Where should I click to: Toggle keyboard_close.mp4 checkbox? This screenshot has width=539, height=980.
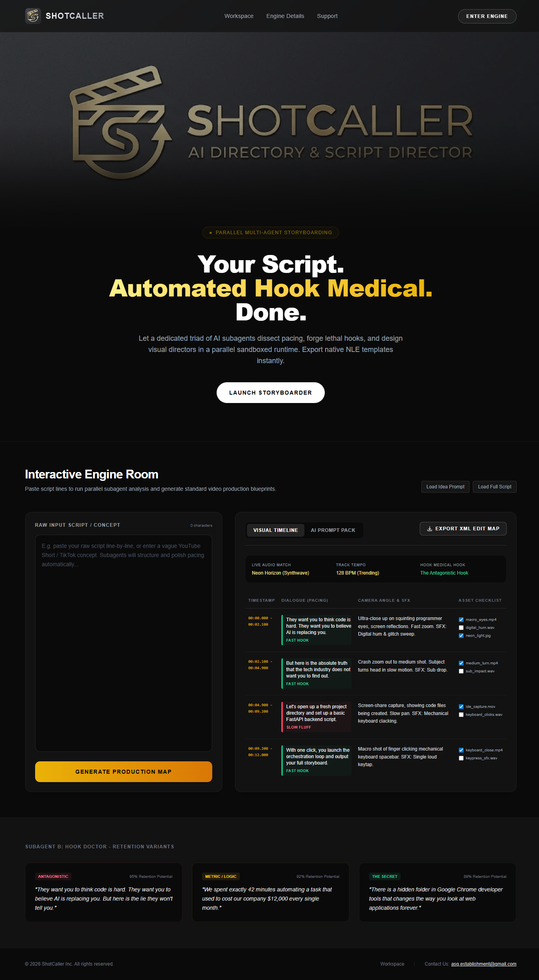pyautogui.click(x=461, y=750)
